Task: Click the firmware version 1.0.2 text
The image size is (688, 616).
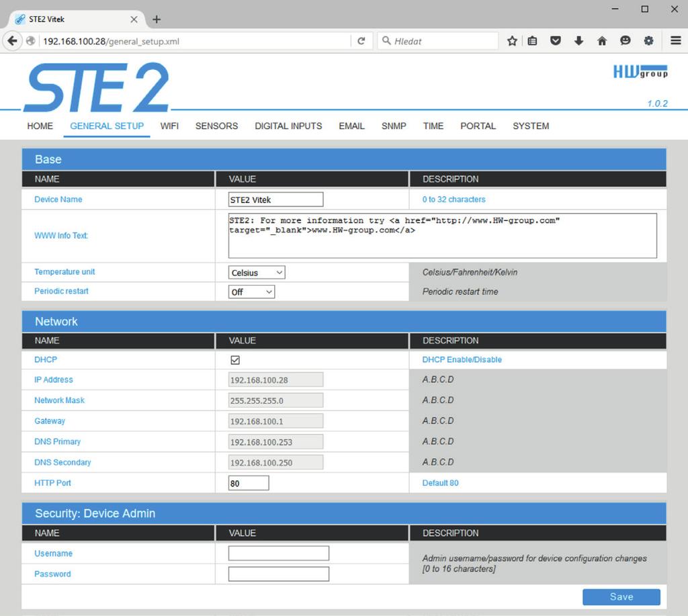Action: coord(657,103)
